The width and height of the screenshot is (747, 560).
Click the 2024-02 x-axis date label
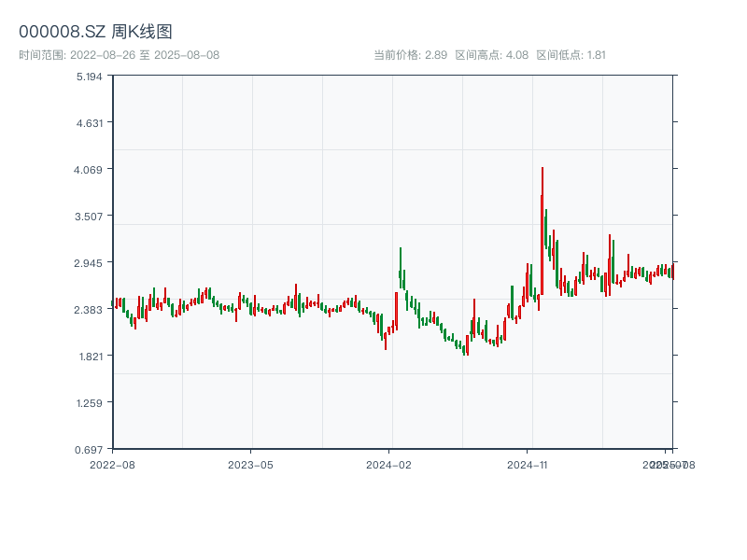click(389, 464)
